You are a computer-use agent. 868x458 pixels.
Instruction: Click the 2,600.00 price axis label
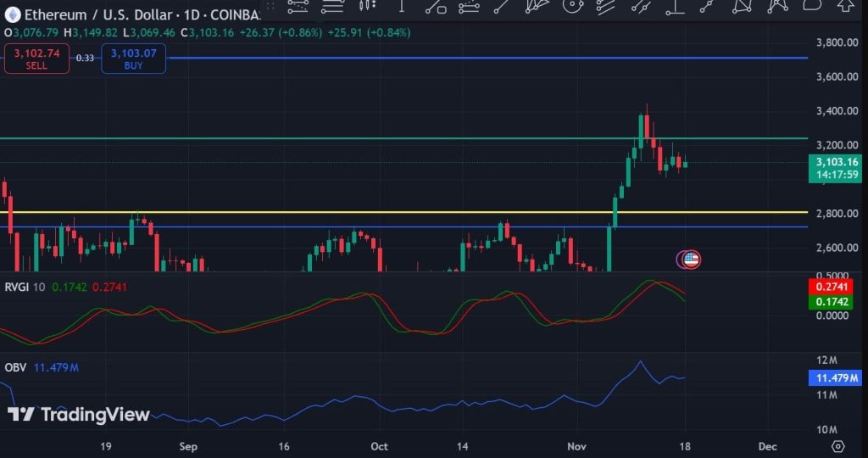[837, 248]
